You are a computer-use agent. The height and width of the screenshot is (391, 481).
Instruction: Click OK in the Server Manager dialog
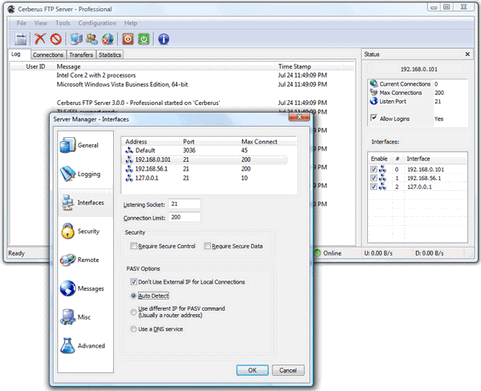252,370
